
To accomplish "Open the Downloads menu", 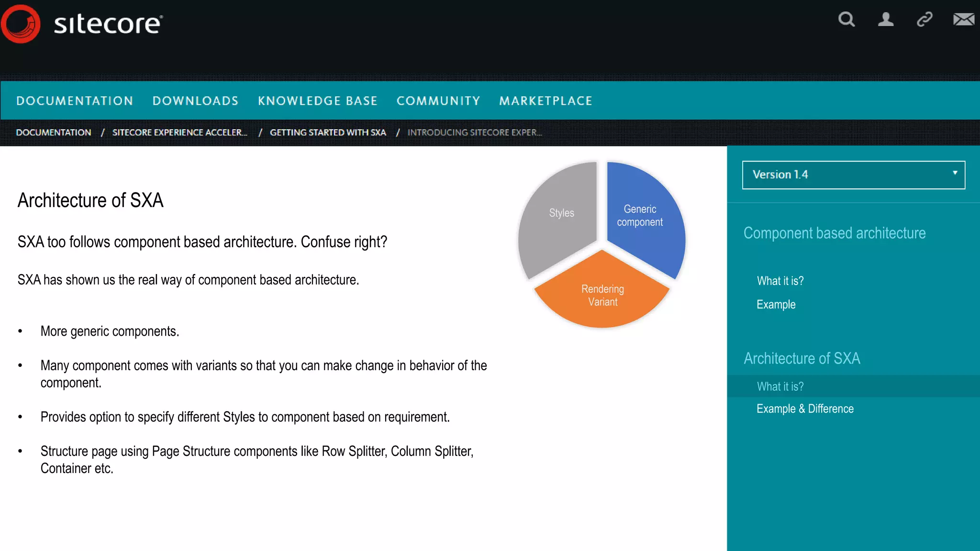I will 195,101.
